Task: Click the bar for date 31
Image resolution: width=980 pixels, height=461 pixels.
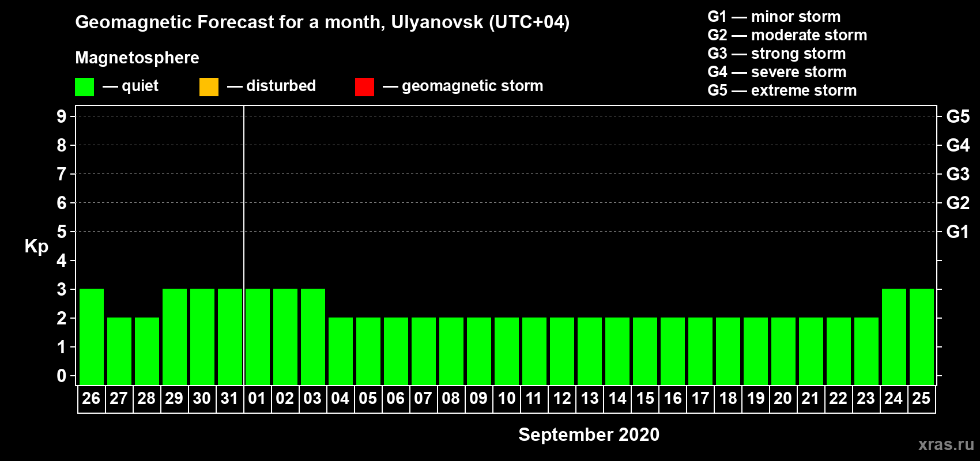Action: click(x=230, y=337)
